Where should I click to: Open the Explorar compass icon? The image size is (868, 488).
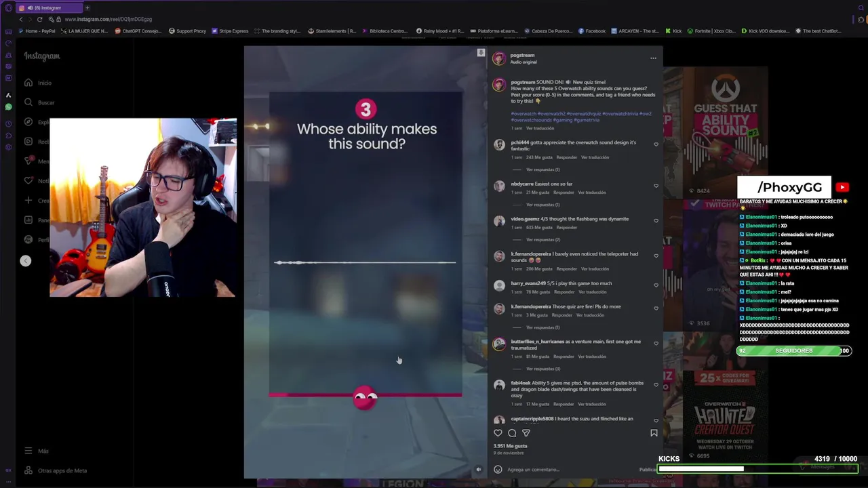(x=28, y=122)
